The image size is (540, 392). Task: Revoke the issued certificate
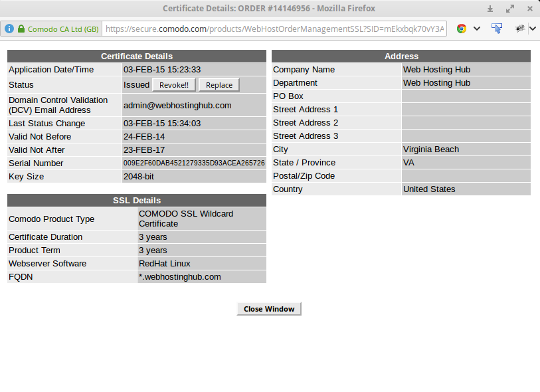coord(174,85)
